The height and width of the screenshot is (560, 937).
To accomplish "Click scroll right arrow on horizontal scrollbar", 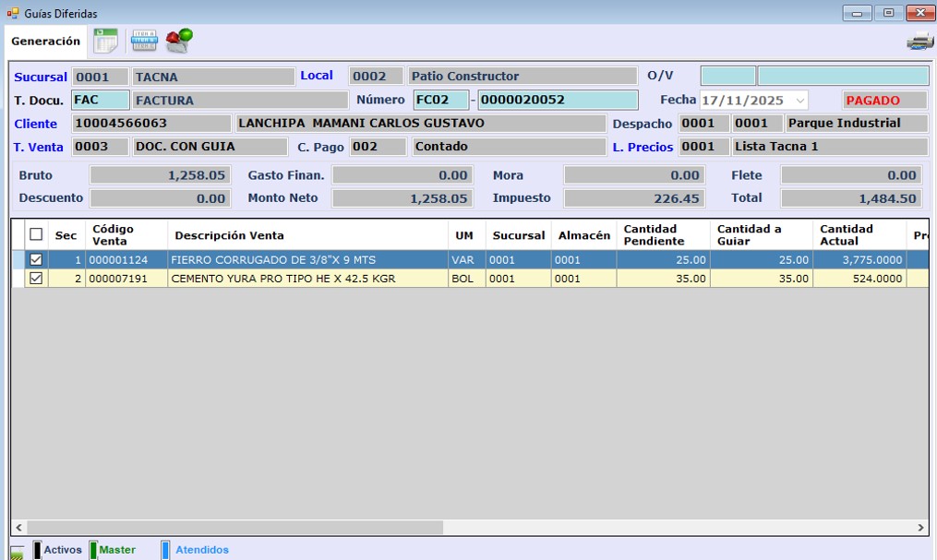I will [920, 528].
